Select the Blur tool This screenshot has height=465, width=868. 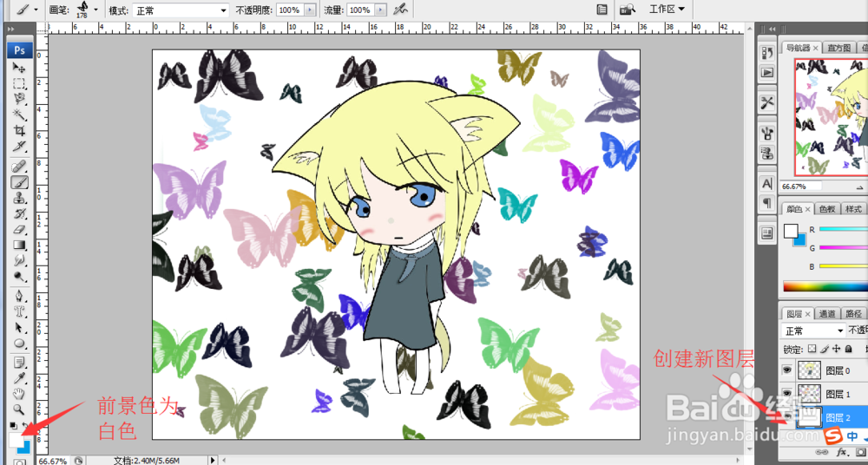tap(20, 260)
